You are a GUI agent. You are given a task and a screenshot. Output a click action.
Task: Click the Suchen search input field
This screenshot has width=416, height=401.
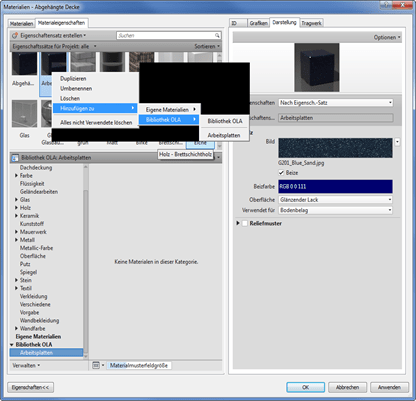coord(165,35)
